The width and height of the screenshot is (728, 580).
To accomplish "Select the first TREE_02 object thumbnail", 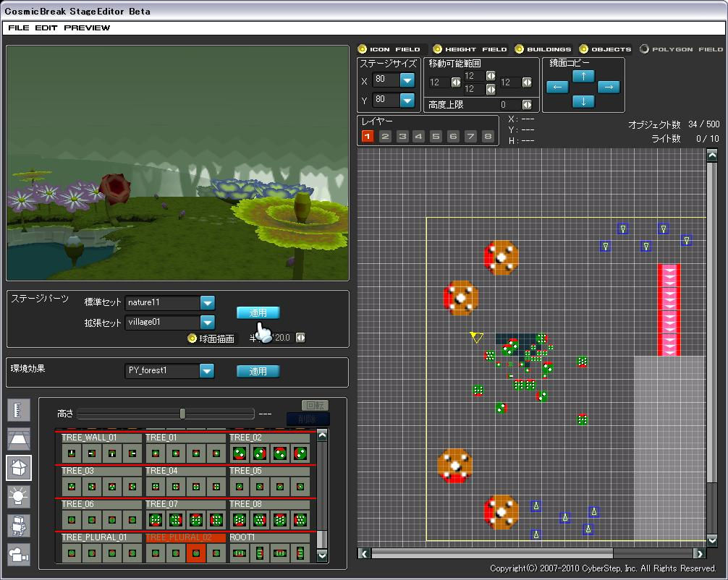I will [240, 453].
